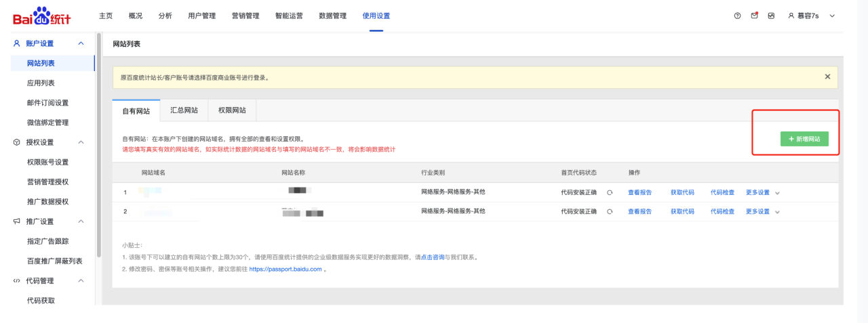Collapse the 授权设置 sidebar section
Screen dimensions: 868x323
tap(81, 142)
